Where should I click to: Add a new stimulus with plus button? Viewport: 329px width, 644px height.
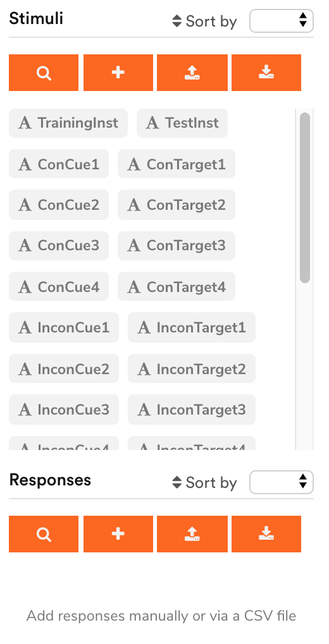(x=118, y=73)
